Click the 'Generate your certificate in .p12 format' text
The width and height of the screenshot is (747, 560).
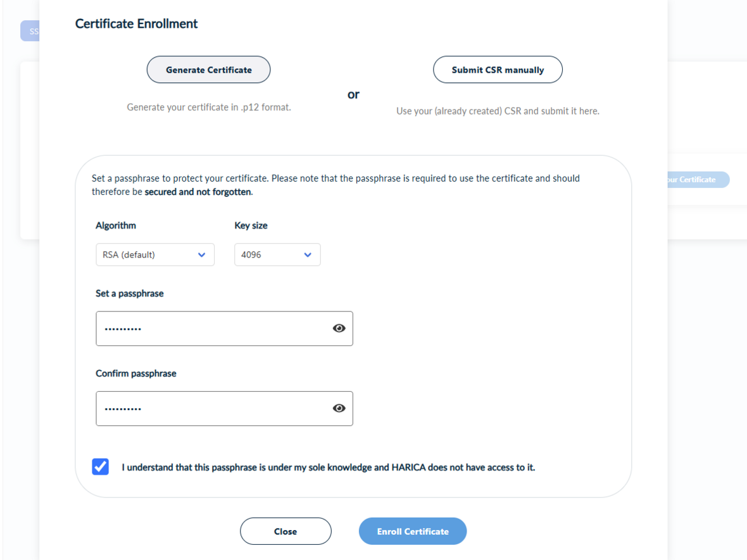[209, 107]
